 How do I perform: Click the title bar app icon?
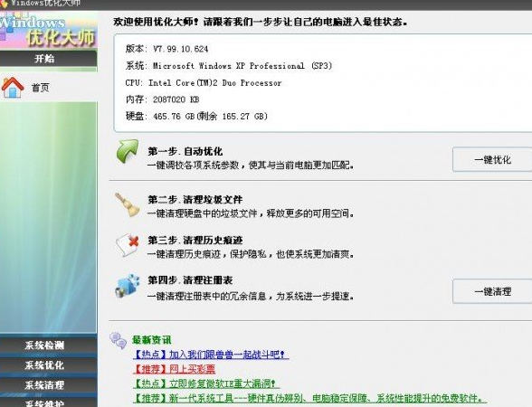(4, 3)
